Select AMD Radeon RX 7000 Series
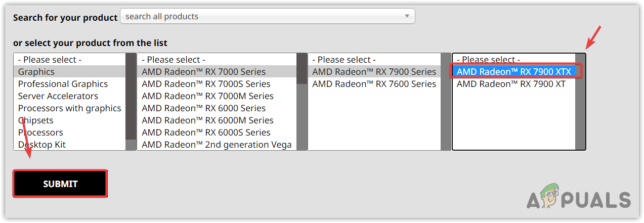 [203, 72]
